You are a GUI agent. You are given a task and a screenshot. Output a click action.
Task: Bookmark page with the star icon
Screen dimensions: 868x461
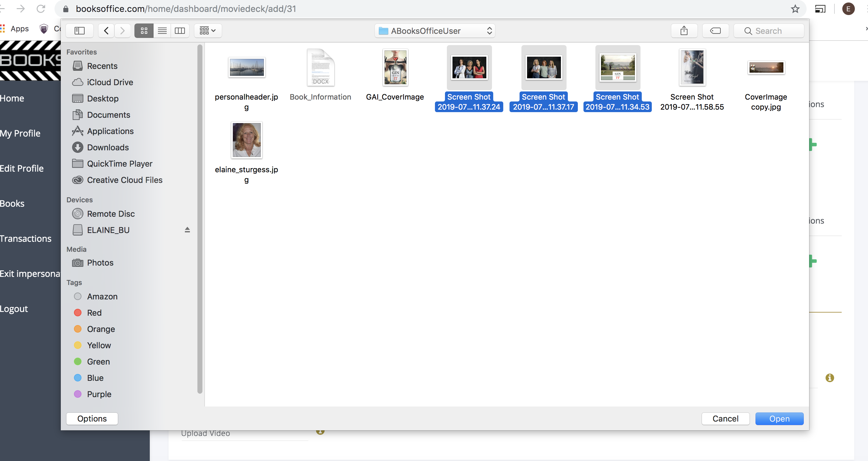[x=795, y=9]
